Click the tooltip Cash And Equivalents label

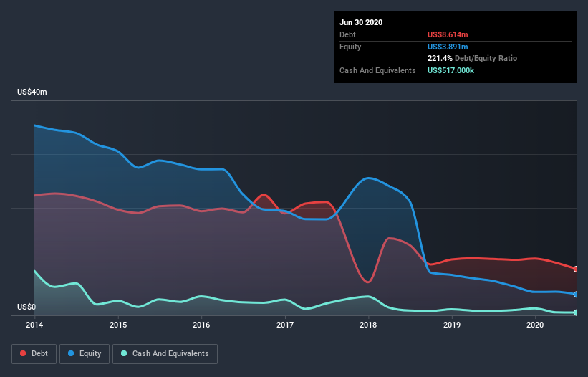click(377, 70)
